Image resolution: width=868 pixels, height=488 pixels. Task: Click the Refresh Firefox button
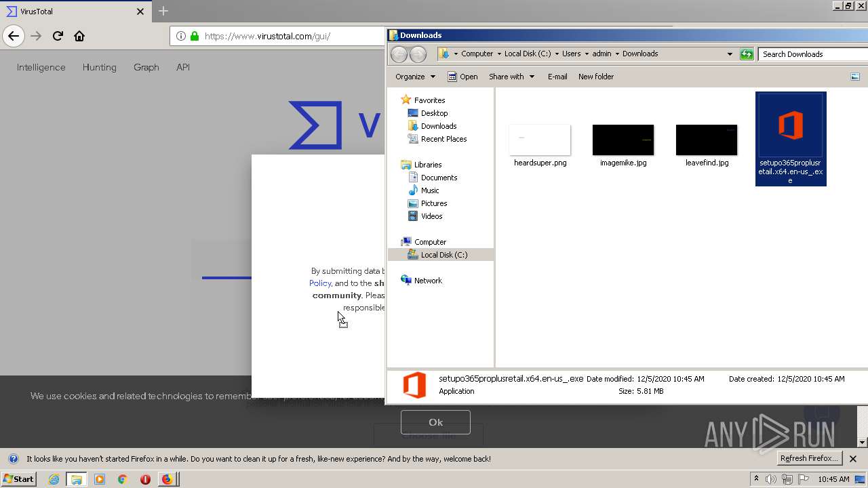tap(809, 458)
